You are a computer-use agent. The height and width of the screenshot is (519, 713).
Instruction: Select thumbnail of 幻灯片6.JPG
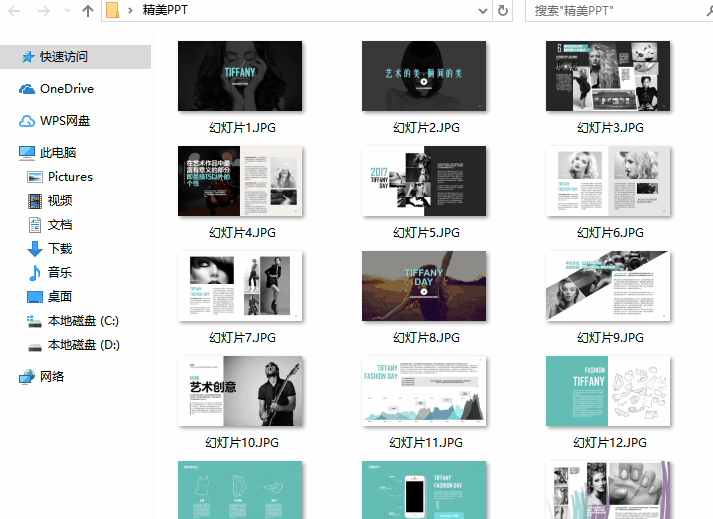coord(608,181)
